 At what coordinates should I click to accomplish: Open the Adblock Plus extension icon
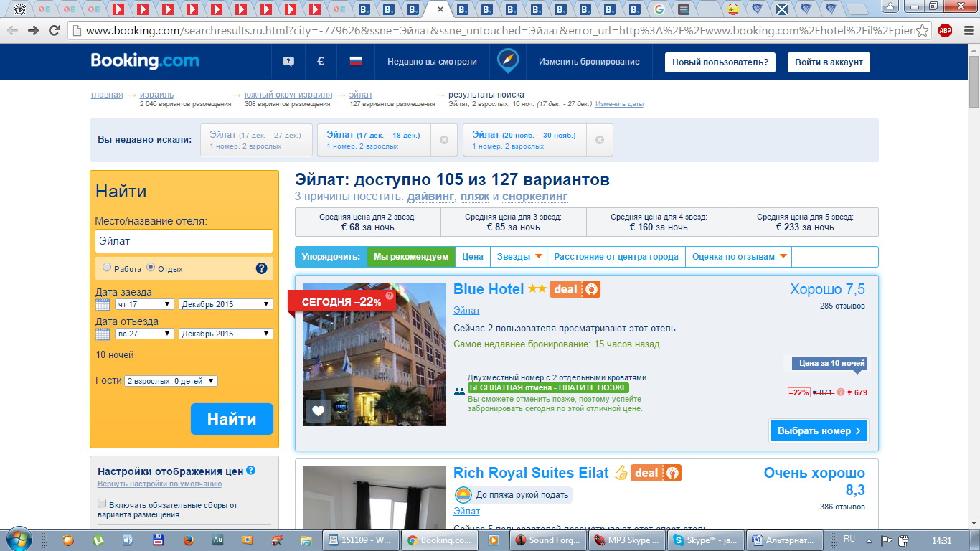945,31
